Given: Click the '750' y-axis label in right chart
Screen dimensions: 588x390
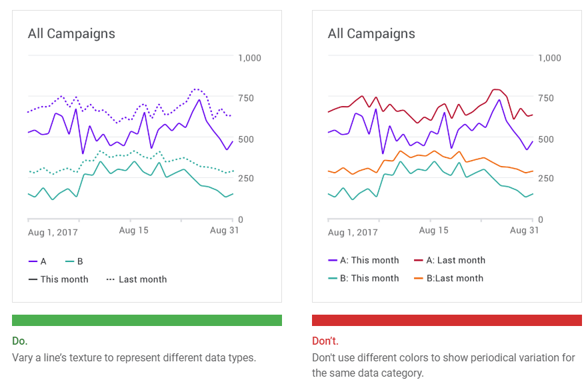Looking at the screenshot, I should click(547, 99).
